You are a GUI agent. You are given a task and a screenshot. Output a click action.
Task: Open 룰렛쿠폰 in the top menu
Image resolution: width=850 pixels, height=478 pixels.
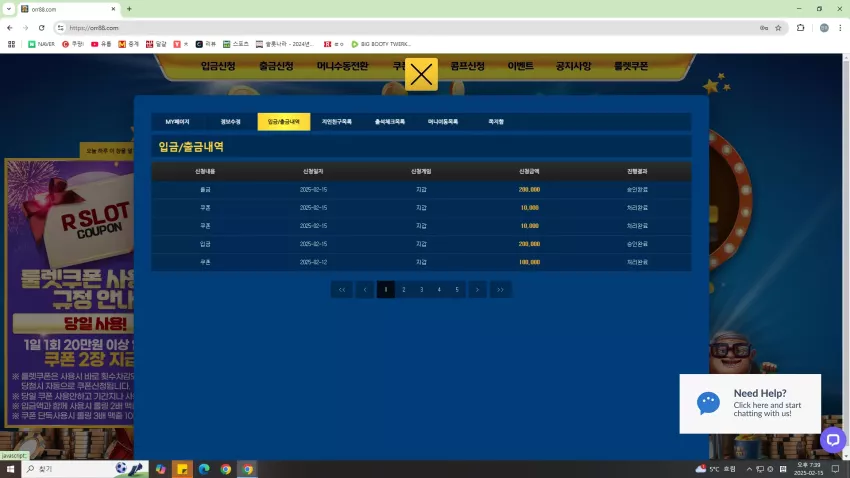tap(631, 66)
